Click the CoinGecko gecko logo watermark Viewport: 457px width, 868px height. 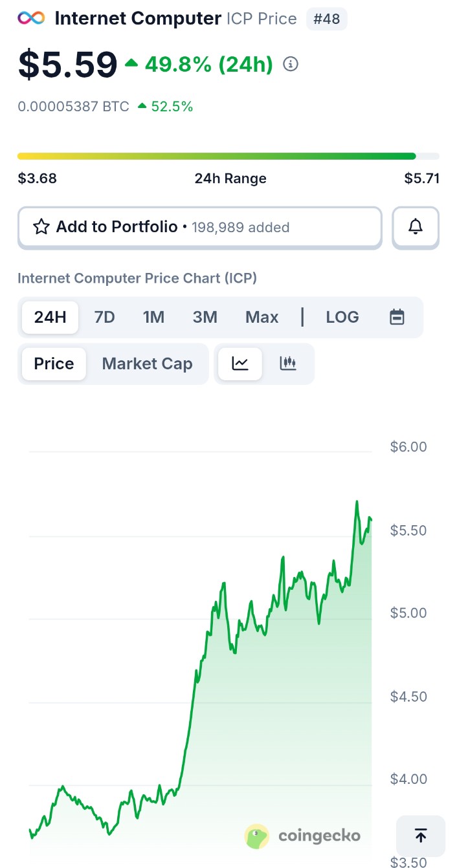pos(257,836)
